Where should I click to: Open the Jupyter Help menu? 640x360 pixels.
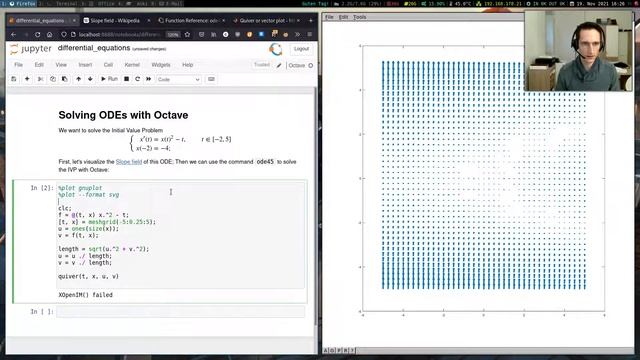tap(187, 65)
